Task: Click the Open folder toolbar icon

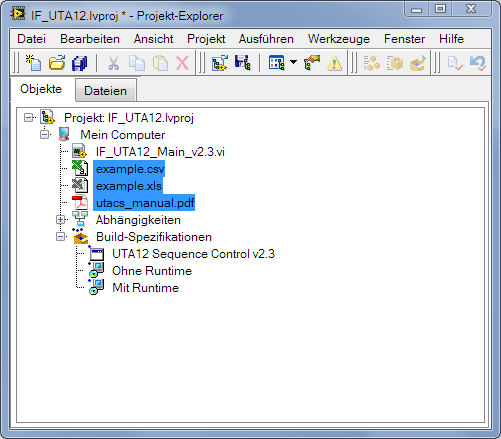Action: point(57,63)
